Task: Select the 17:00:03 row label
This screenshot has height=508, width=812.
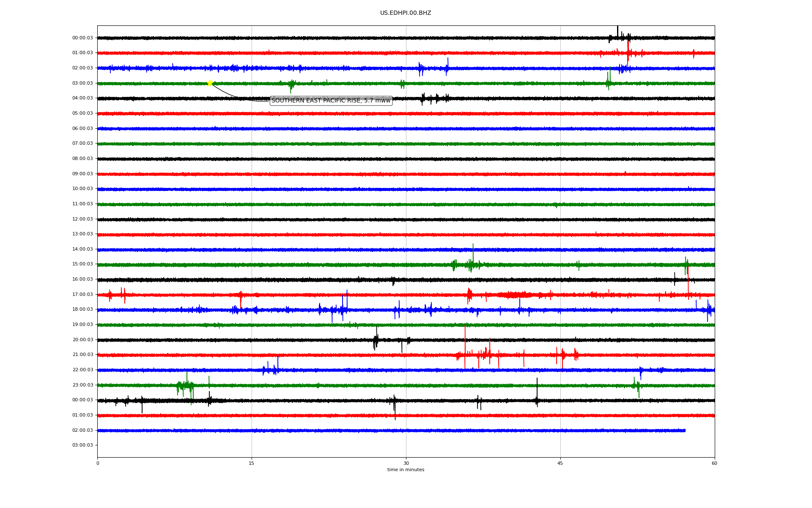Action: 82,295
